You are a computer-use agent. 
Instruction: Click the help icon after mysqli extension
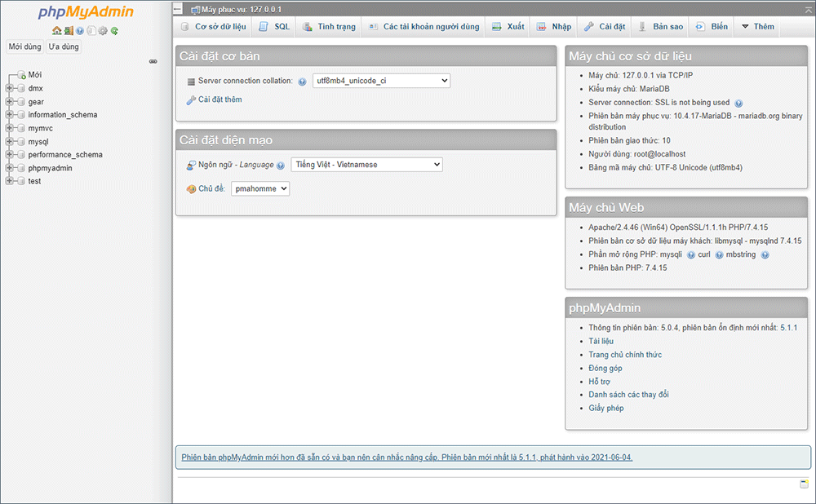(690, 255)
